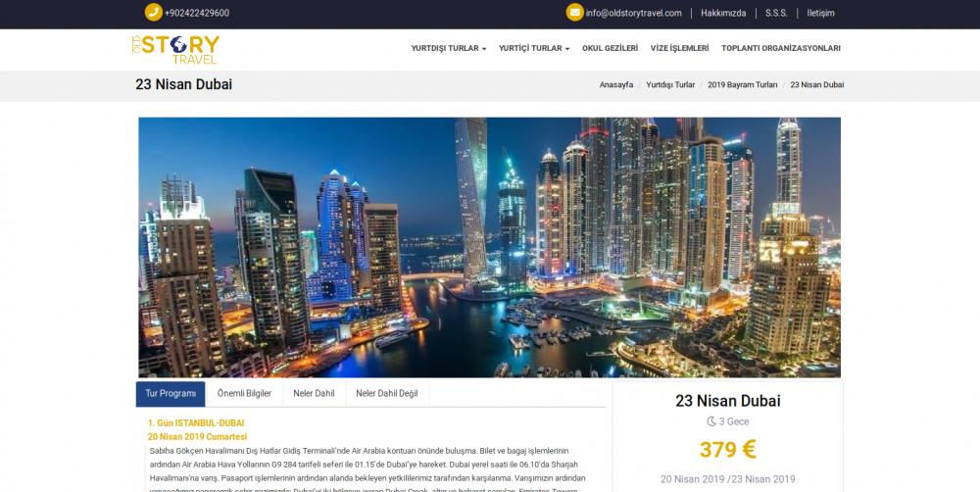Open Toplantı Organizasyonları page
This screenshot has height=492, width=980.
point(781,48)
